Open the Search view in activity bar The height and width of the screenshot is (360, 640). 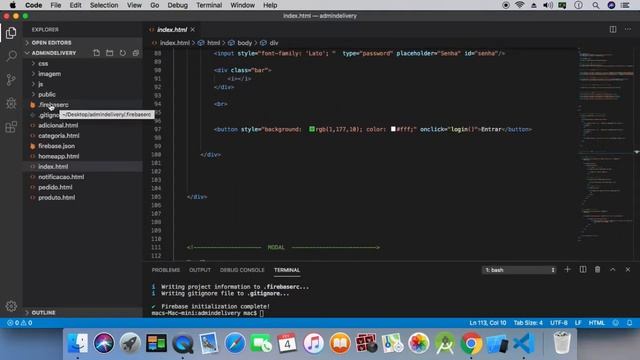pyautogui.click(x=11, y=56)
